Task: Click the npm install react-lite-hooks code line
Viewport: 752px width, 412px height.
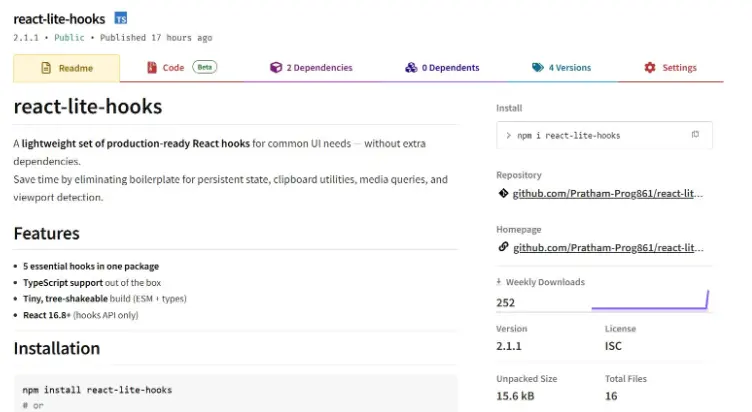Action: tap(97, 390)
